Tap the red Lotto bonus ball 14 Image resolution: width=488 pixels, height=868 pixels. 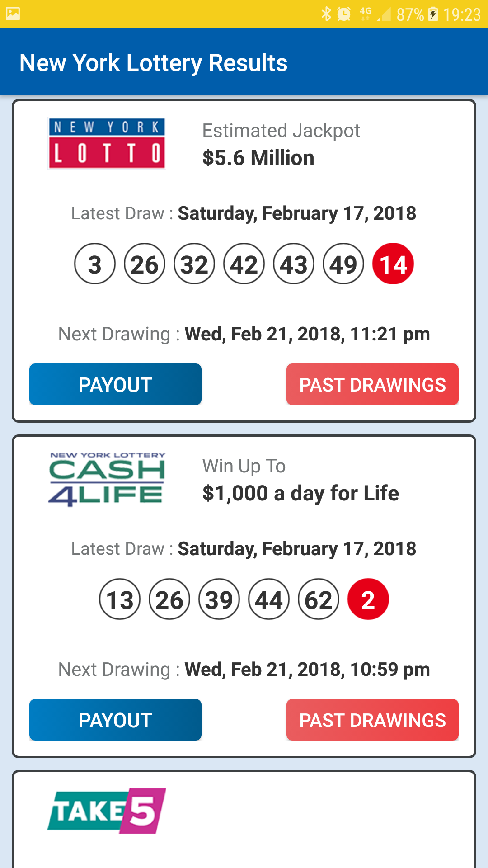[x=393, y=264]
